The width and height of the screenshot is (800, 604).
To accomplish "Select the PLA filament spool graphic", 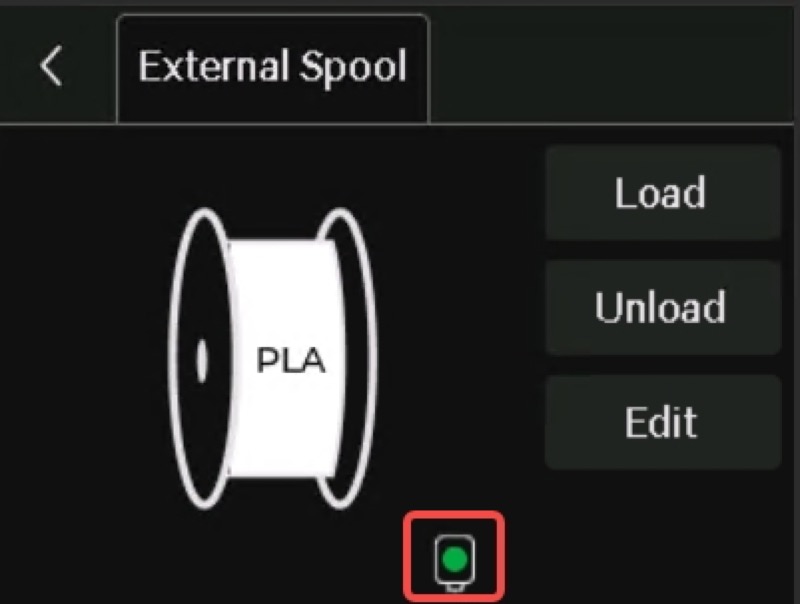I will point(273,359).
